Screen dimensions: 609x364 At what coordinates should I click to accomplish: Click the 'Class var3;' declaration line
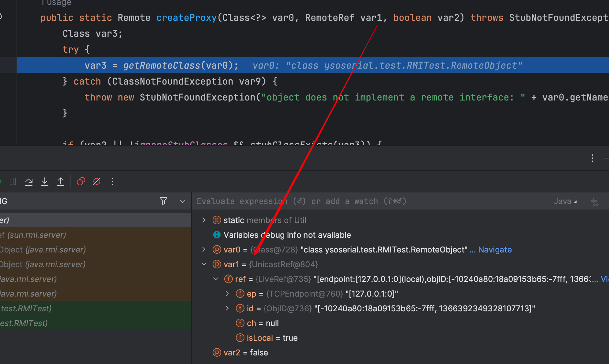pos(93,33)
